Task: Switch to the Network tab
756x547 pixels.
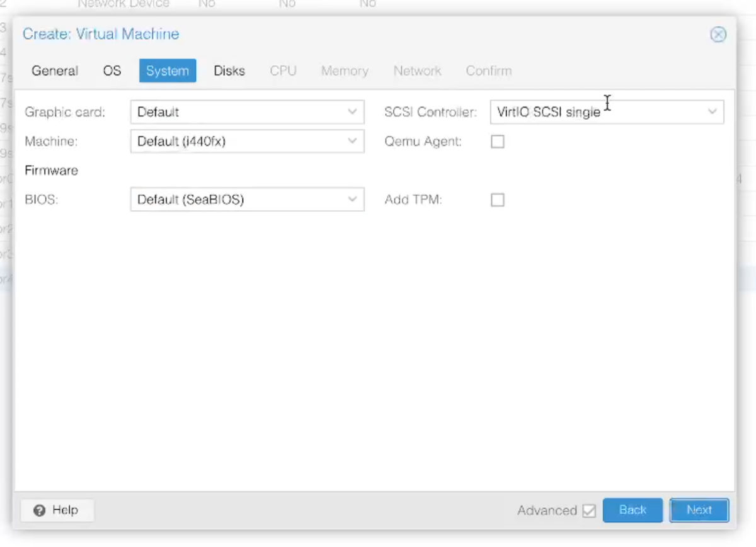Action: 417,70
